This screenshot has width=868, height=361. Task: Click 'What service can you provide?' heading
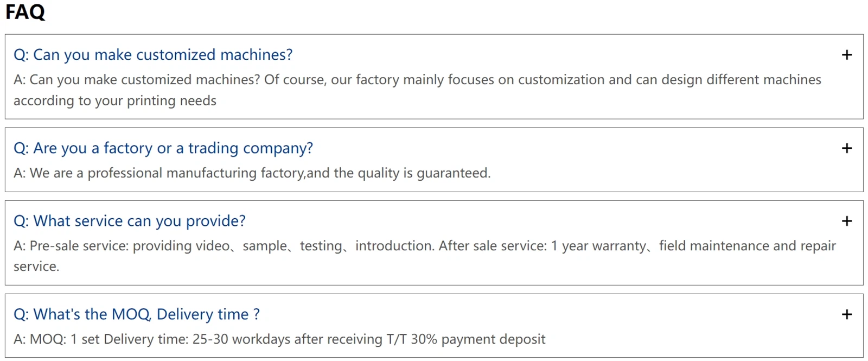[x=129, y=221]
